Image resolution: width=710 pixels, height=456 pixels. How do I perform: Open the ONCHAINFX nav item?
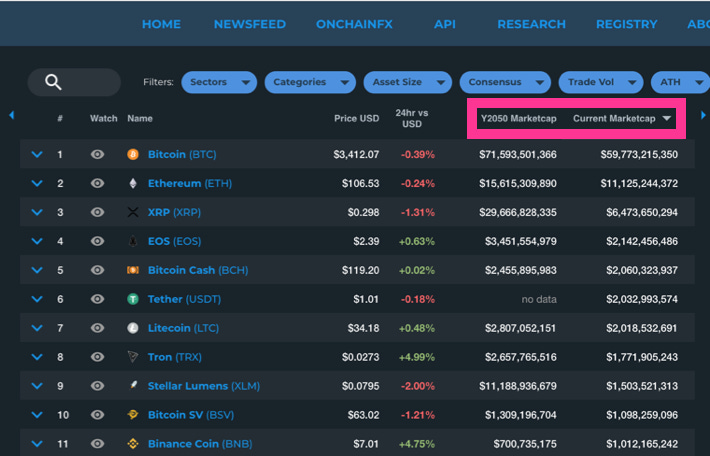click(354, 24)
